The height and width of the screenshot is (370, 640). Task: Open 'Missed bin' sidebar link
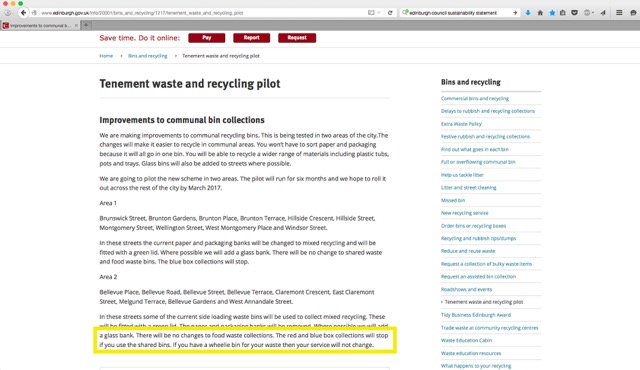coord(453,200)
